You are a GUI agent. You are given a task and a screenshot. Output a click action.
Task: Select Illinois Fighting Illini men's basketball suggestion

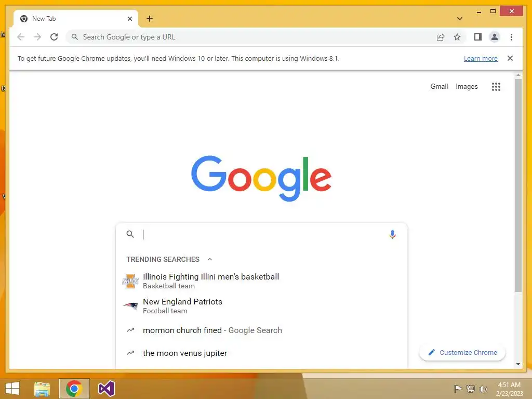[x=261, y=281]
